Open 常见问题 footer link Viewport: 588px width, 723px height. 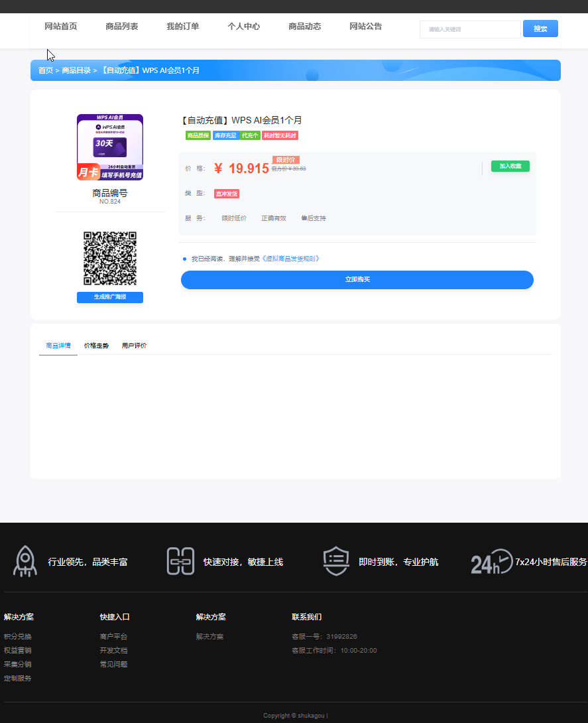point(114,664)
